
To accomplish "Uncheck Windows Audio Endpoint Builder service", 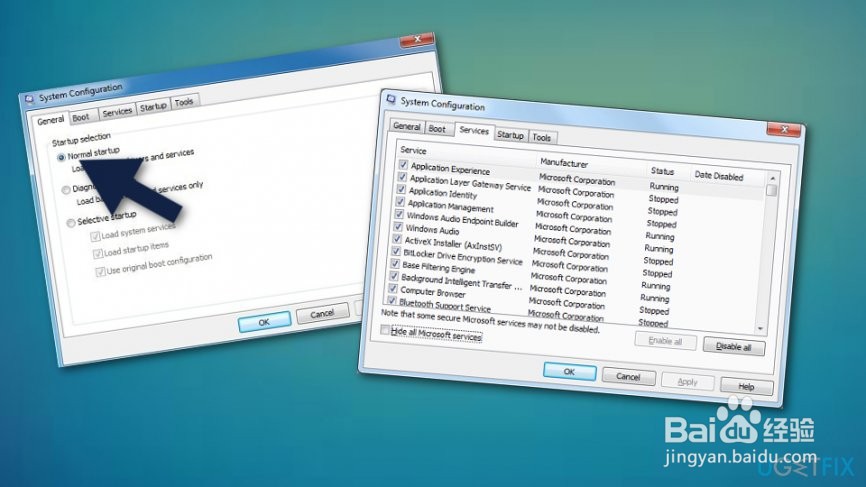I will coord(399,214).
